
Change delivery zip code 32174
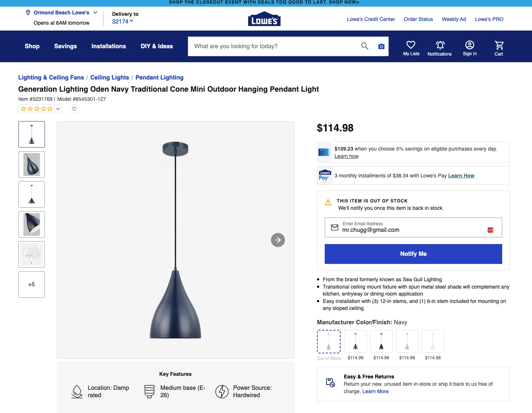coord(123,21)
